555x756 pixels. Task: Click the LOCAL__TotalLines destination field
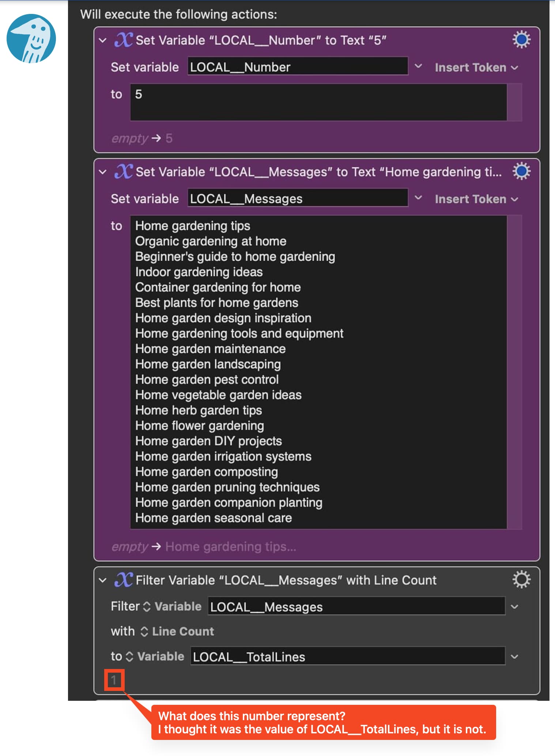(x=348, y=656)
